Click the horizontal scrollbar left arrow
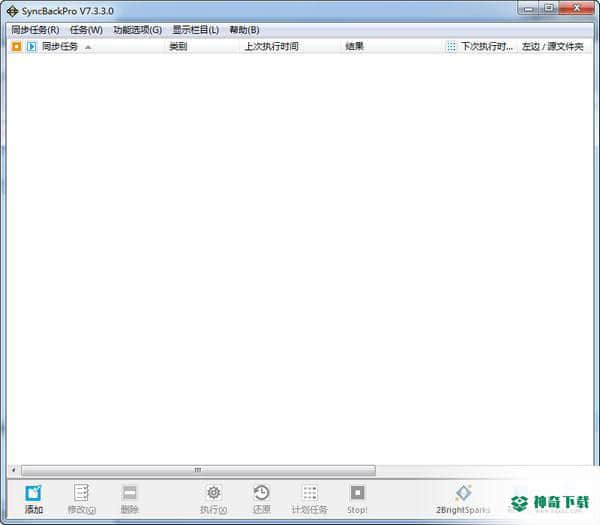 click(14, 470)
